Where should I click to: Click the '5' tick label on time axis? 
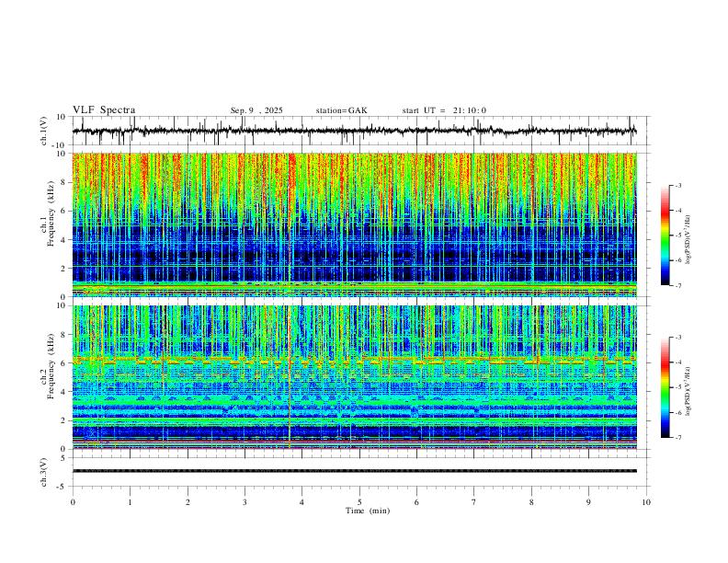(x=359, y=502)
